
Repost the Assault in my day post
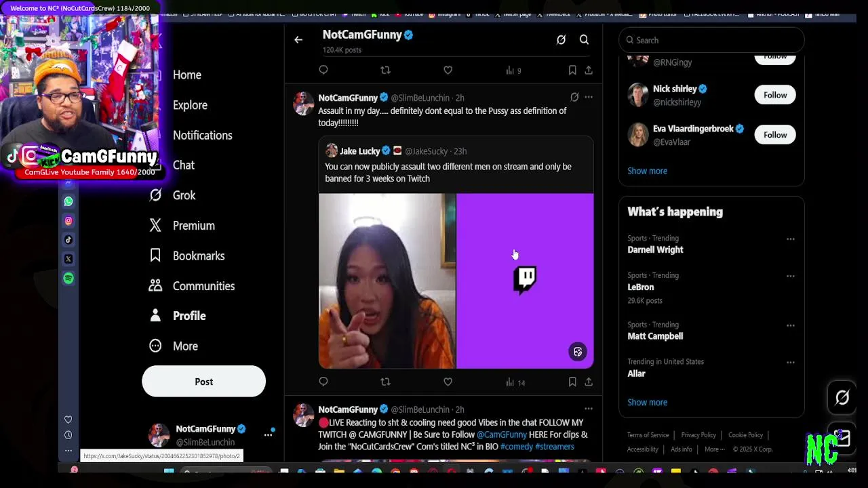(x=385, y=382)
